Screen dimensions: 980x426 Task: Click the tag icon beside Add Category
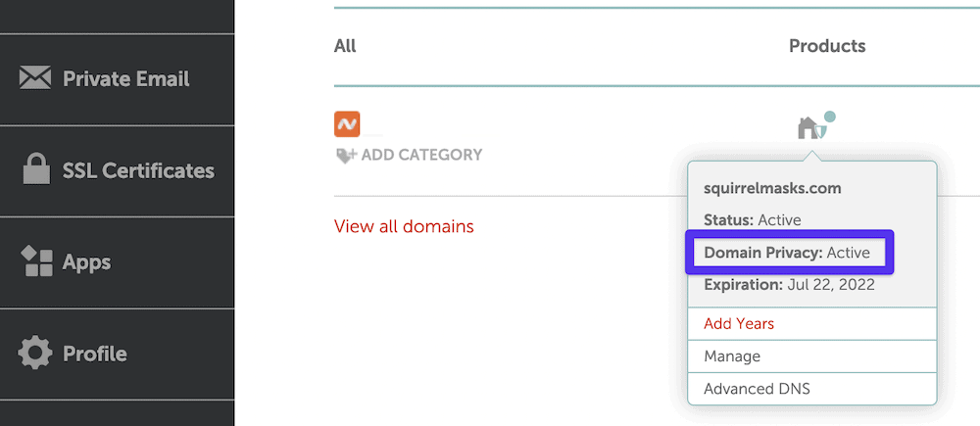[345, 155]
